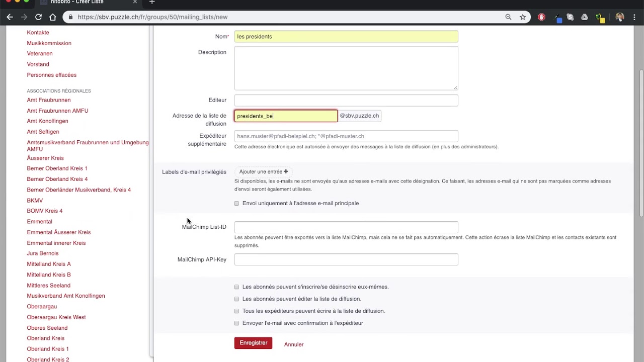
Task: Open Vorstand sidebar link
Action: pos(38,64)
